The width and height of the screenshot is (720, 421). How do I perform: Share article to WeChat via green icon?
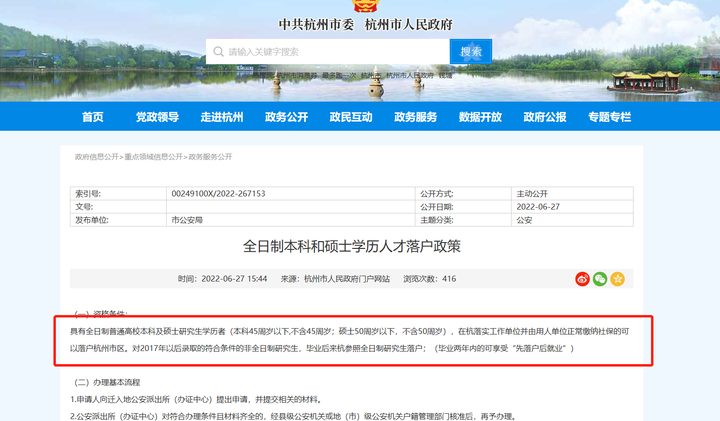point(600,279)
